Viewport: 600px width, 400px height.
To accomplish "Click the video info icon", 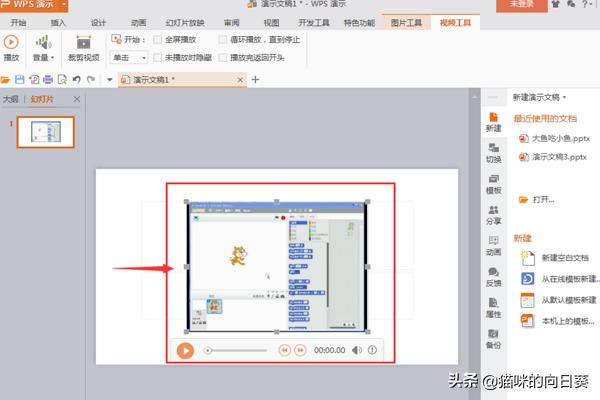I will coord(372,350).
